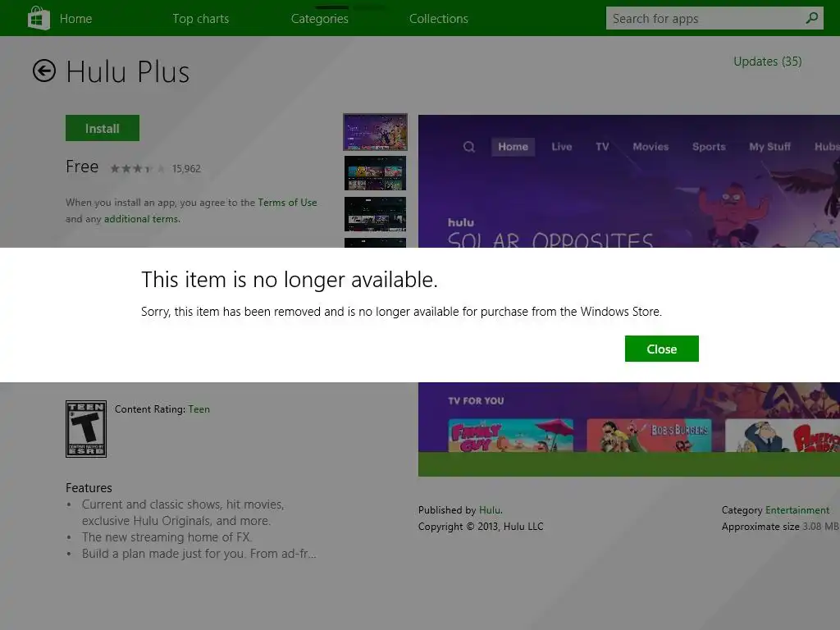Click the Sports tab in Hulu screenshot

[709, 147]
